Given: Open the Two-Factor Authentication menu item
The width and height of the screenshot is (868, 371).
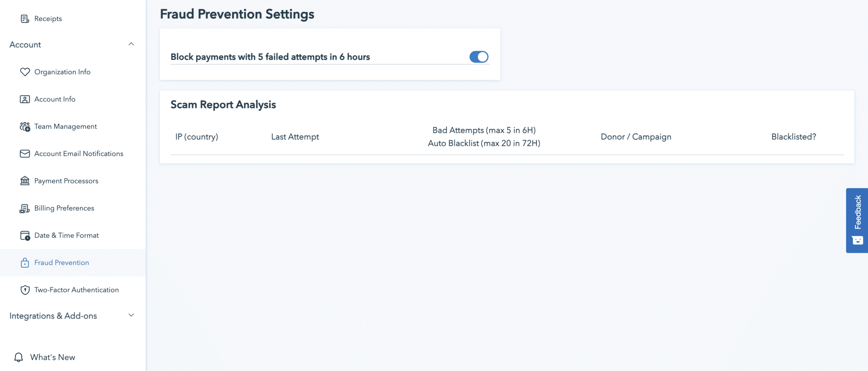Looking at the screenshot, I should tap(76, 290).
